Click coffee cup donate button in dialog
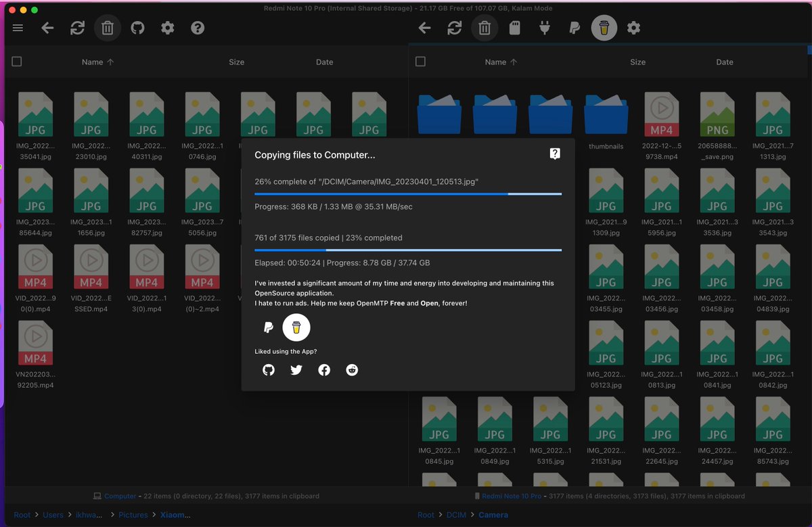The height and width of the screenshot is (527, 812). pos(296,328)
